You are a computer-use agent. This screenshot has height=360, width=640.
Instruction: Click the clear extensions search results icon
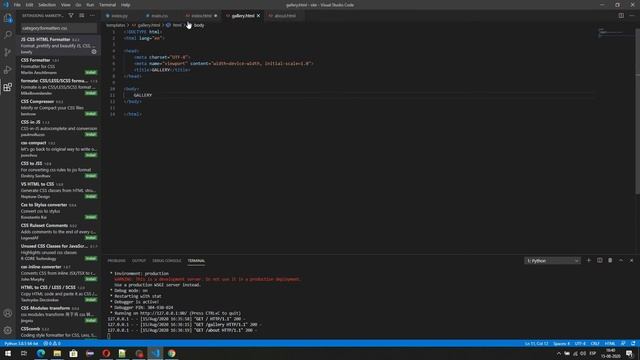(x=82, y=16)
